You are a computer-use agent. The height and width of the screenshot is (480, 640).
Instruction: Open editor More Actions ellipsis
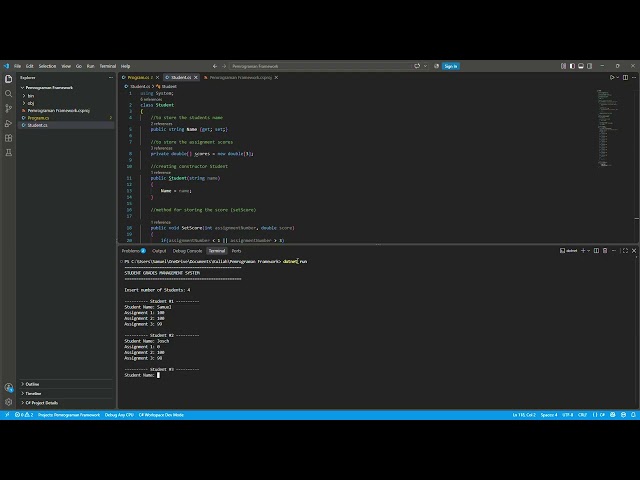[634, 78]
